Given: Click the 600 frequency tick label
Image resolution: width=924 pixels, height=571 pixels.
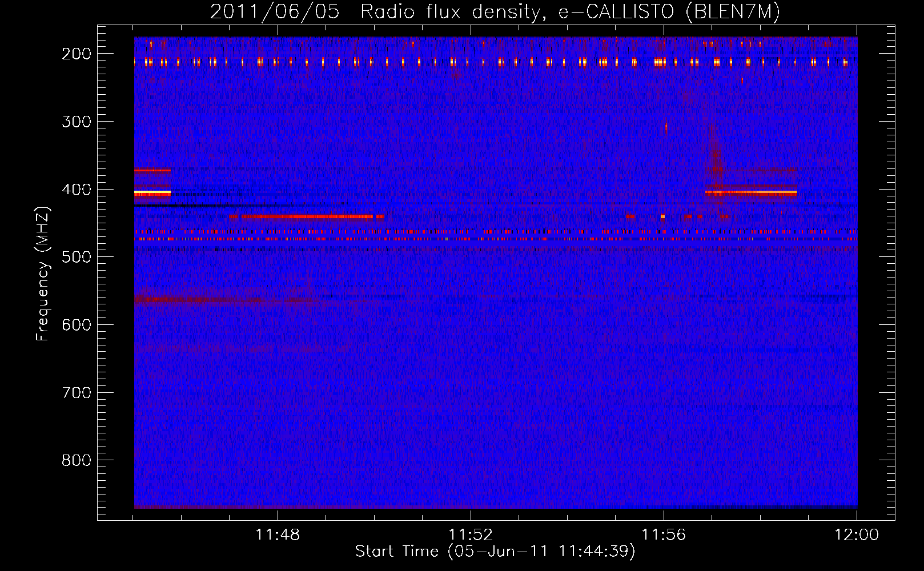Looking at the screenshot, I should pos(76,325).
